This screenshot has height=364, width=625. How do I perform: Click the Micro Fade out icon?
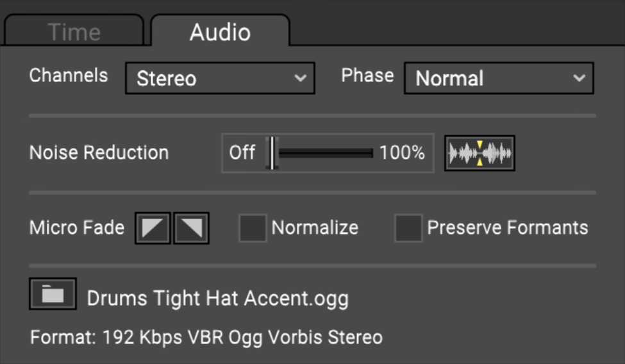192,228
